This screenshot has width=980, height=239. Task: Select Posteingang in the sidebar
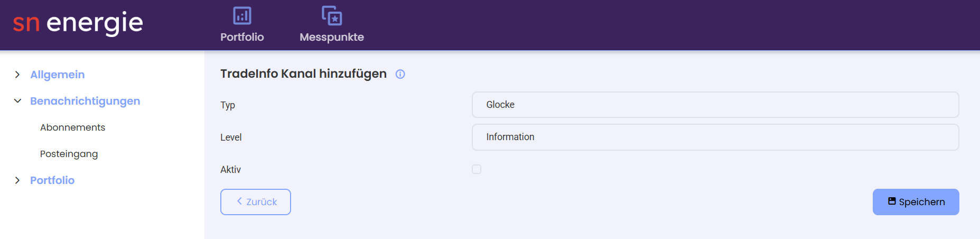pos(69,154)
